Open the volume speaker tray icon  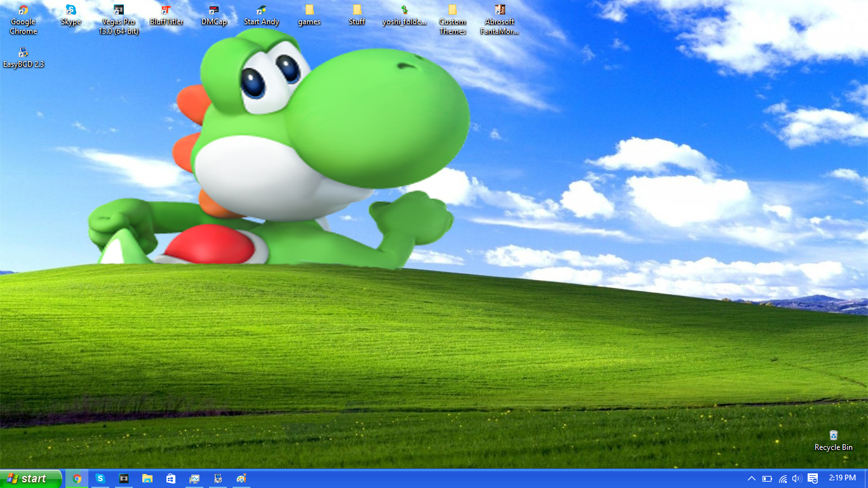pyautogui.click(x=797, y=478)
